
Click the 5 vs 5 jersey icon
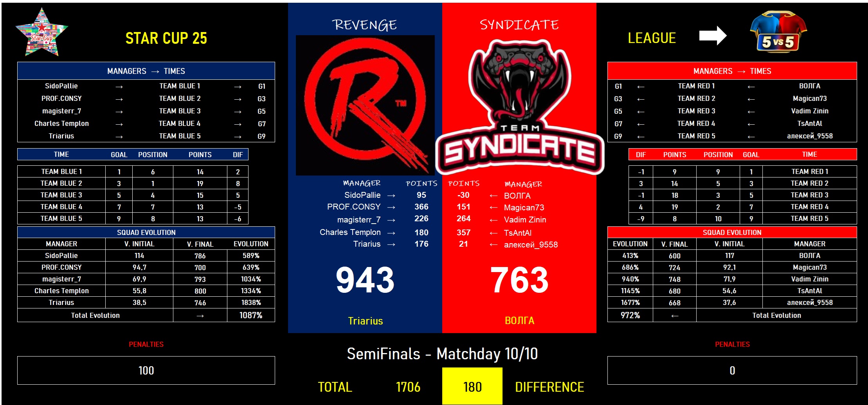coord(778,32)
